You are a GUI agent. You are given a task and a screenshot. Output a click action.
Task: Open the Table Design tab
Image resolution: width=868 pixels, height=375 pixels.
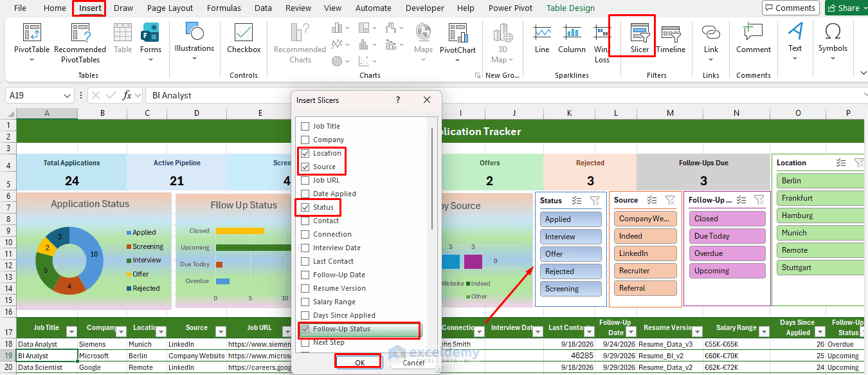[x=570, y=8]
